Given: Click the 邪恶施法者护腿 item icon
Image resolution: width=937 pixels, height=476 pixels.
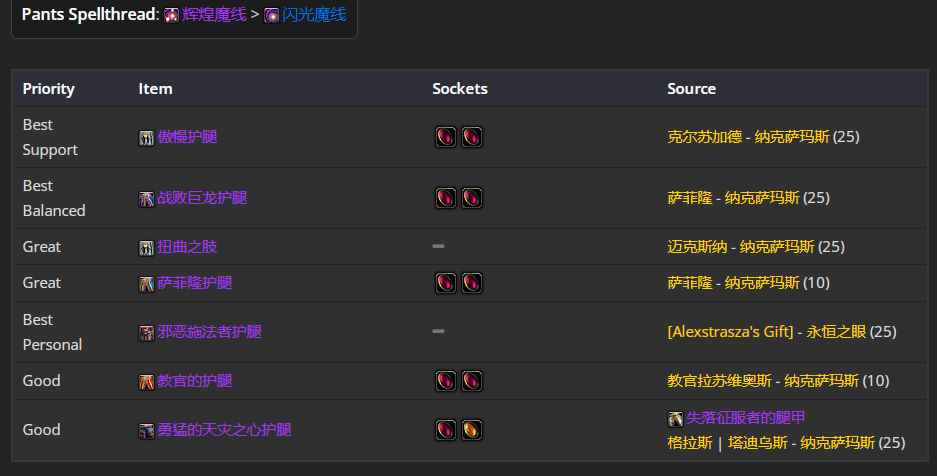Looking at the screenshot, I should [x=146, y=333].
